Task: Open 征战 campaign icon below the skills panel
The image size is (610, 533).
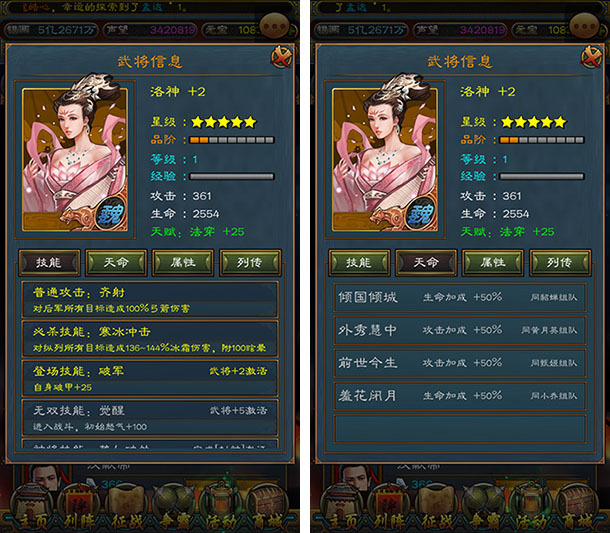Action: 127,507
